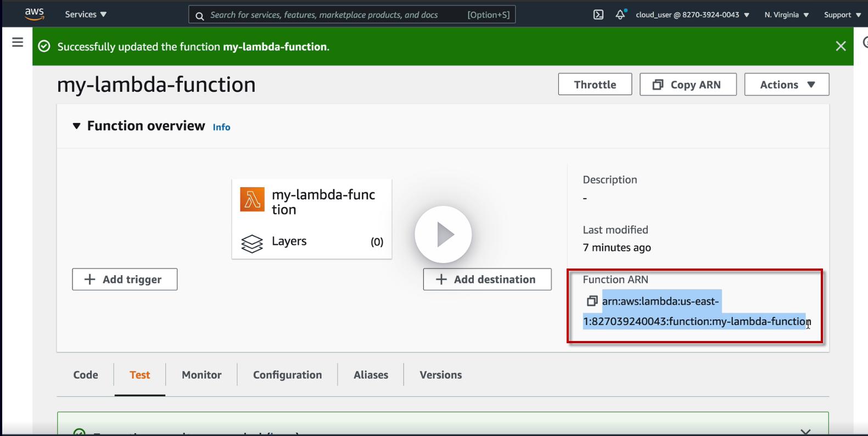This screenshot has height=436, width=868.
Task: Click the Throttle button
Action: [x=595, y=85]
